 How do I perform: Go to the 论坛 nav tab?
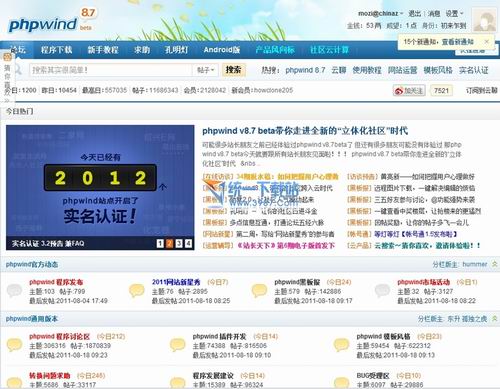point(18,50)
